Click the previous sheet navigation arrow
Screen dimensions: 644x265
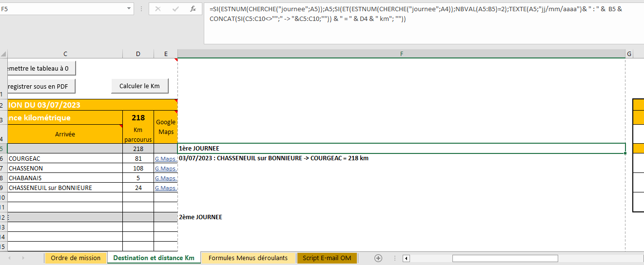[9, 258]
